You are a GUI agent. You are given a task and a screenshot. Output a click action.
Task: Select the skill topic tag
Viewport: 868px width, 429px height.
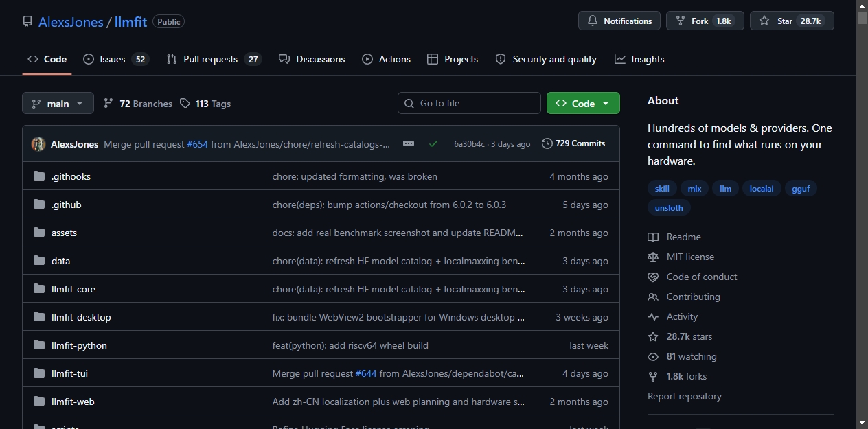pos(662,188)
